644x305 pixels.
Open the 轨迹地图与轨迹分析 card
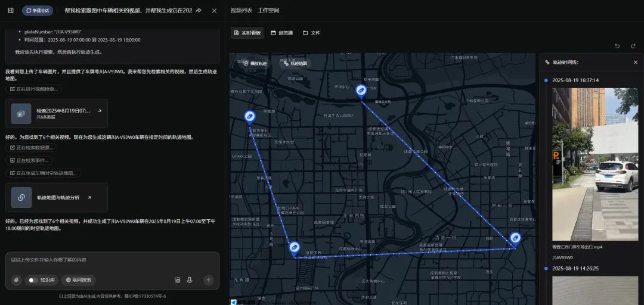click(x=57, y=197)
